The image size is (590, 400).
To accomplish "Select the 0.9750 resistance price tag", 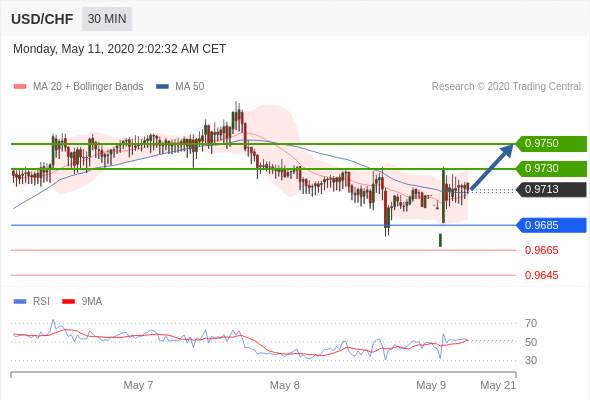I will pyautogui.click(x=552, y=144).
